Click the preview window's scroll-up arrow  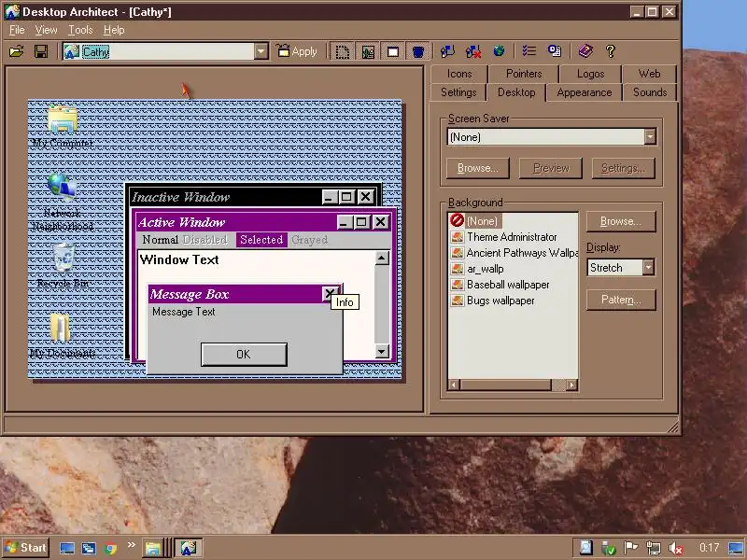[382, 259]
